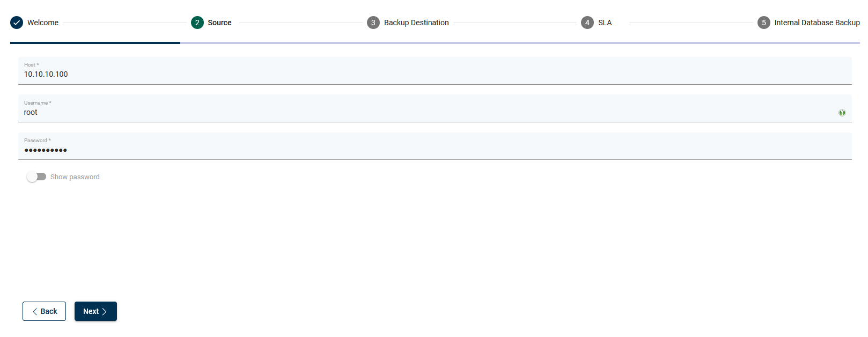Click the Welcome step checkmark icon
Viewport: 868px width, 337px height.
pyautogui.click(x=17, y=23)
